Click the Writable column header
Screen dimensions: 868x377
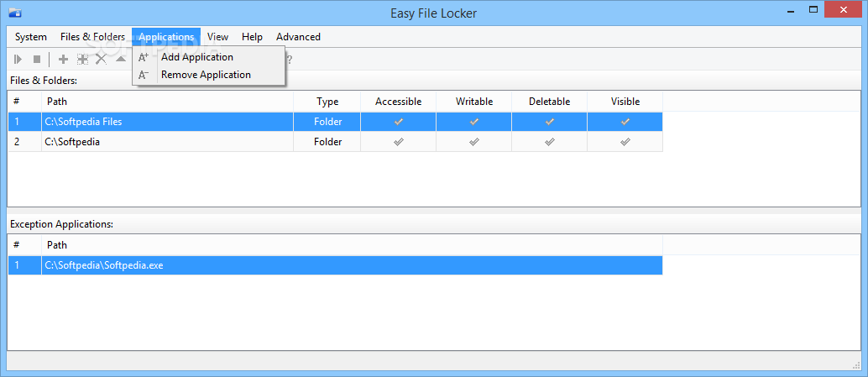[x=473, y=102]
